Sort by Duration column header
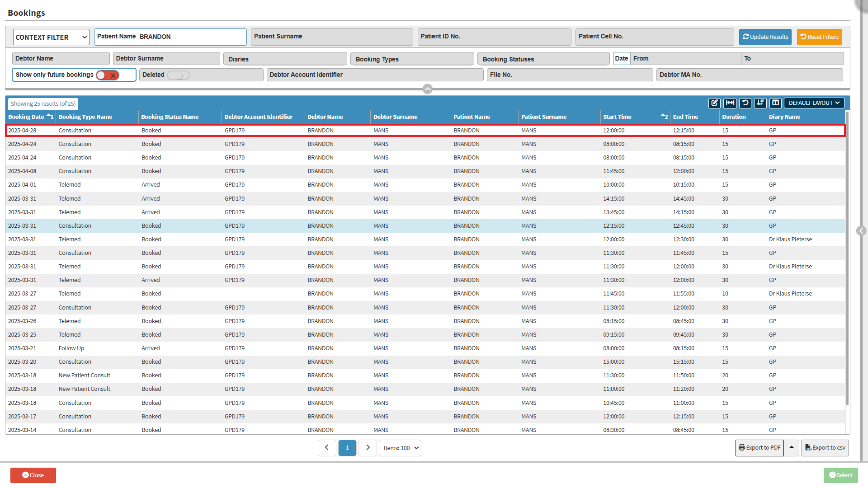 (x=734, y=117)
